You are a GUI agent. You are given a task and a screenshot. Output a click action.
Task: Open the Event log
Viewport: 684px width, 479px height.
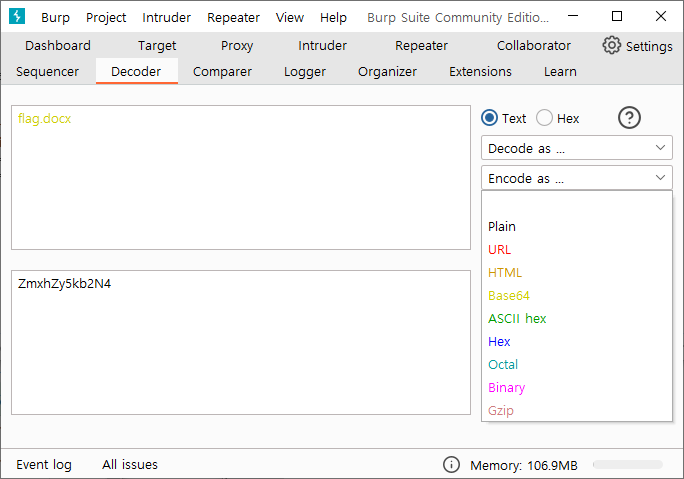click(44, 465)
